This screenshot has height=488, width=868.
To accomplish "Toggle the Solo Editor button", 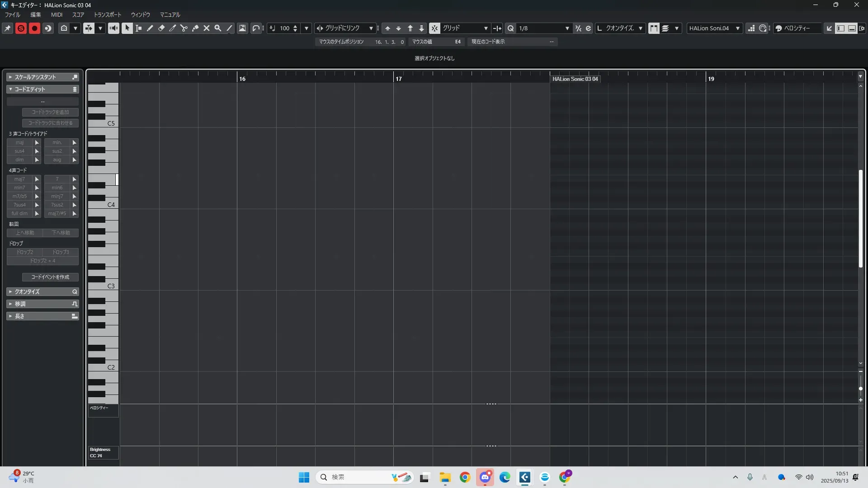I will coord(21,28).
